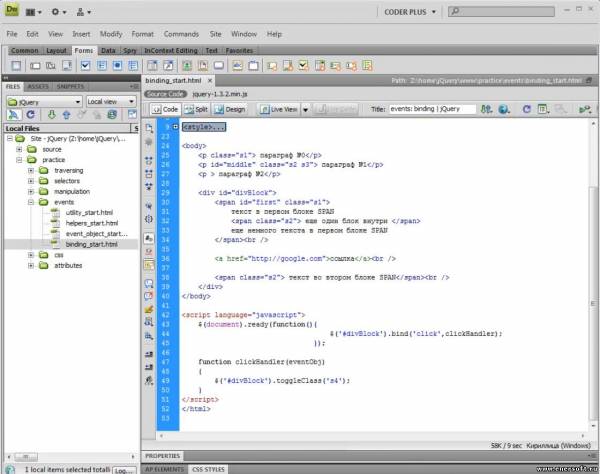
Task: Open CODER PLUS workspace switcher
Action: pyautogui.click(x=409, y=12)
